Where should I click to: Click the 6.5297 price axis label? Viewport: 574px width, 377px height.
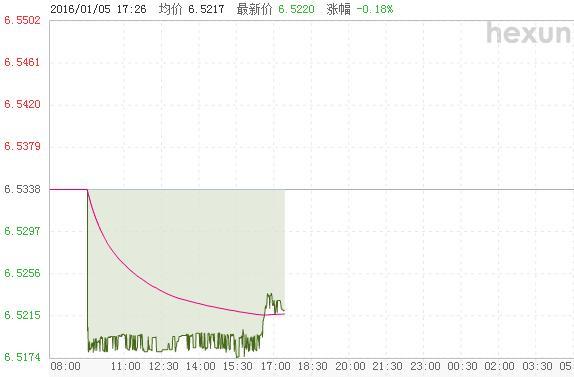click(x=22, y=231)
